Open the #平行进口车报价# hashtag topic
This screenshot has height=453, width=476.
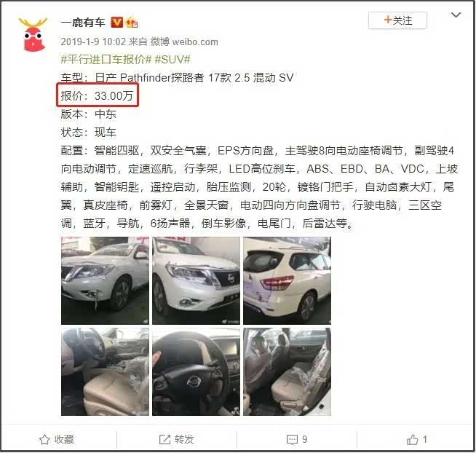click(x=106, y=59)
